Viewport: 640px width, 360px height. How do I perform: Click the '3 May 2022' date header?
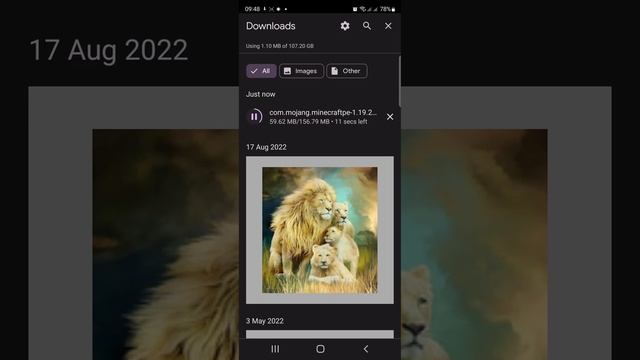click(x=264, y=321)
